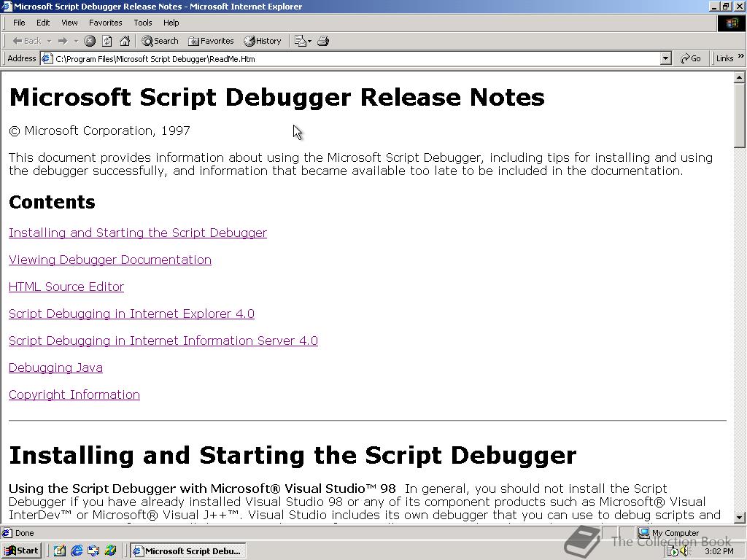This screenshot has height=560, width=747.
Task: Click the volume speaker tray icon
Action: click(686, 551)
